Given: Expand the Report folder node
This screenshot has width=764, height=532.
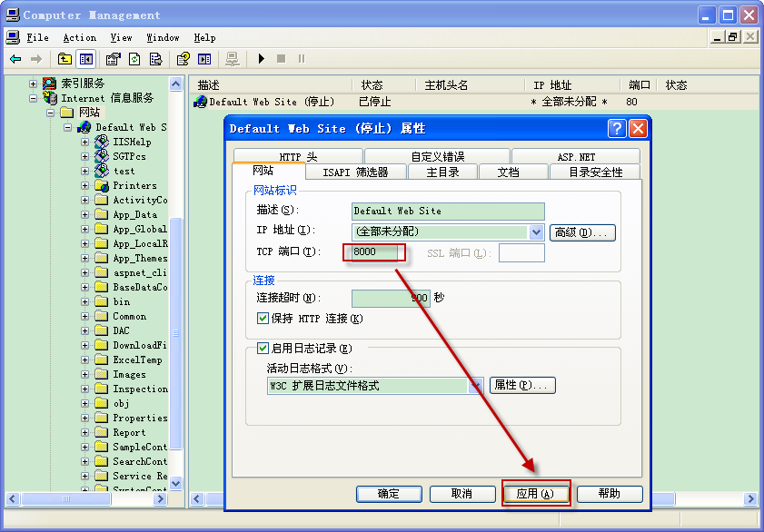Looking at the screenshot, I should pos(84,432).
